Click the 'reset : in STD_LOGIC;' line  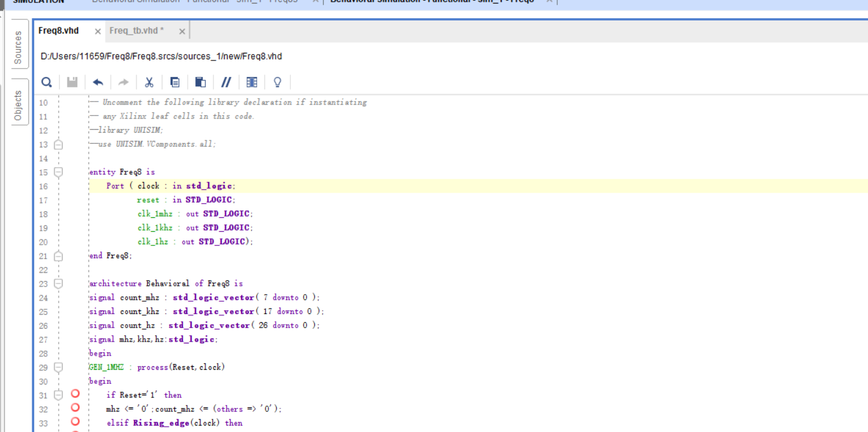coord(187,200)
